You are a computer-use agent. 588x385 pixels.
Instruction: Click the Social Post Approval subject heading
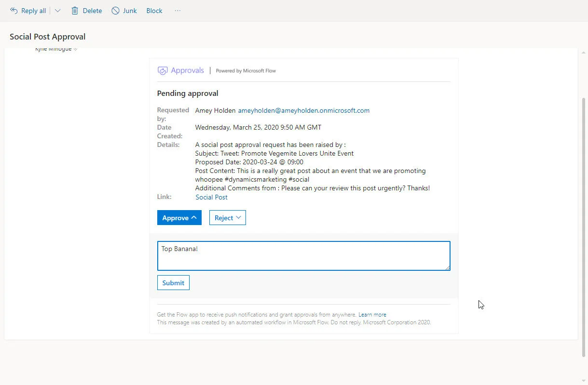point(48,37)
